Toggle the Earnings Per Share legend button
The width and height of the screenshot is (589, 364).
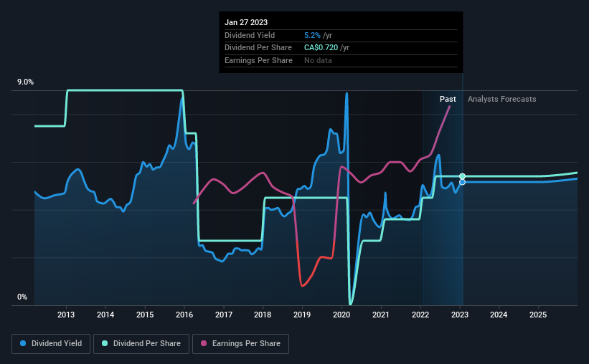240,344
